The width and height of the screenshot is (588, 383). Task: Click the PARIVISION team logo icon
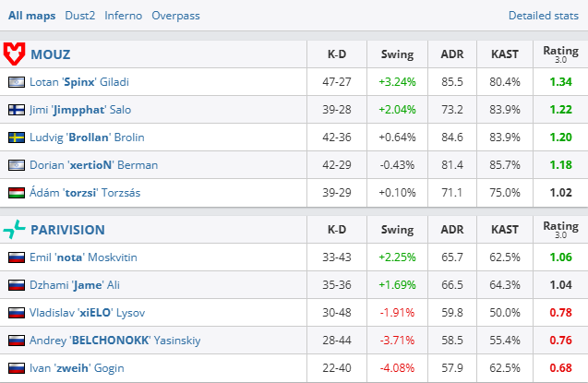point(16,229)
